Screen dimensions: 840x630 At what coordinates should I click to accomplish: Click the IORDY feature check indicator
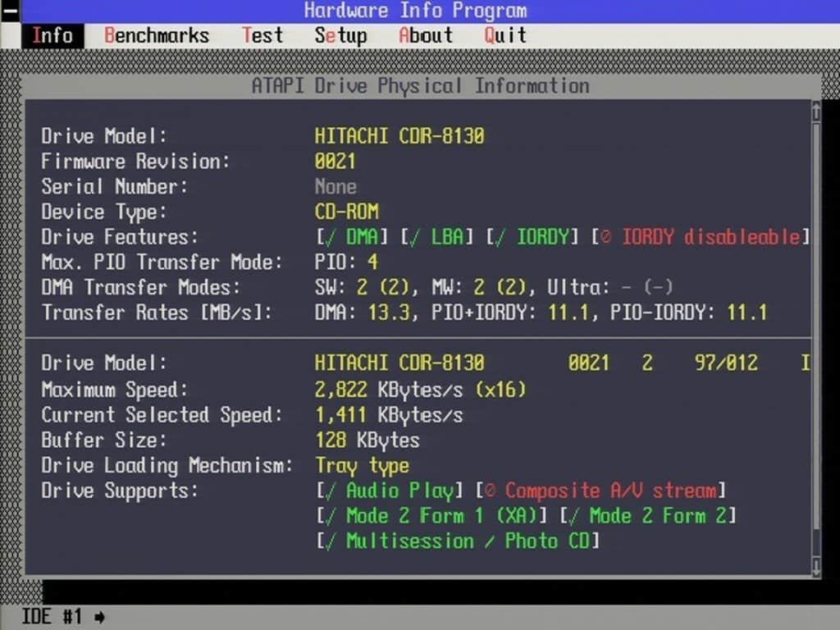pos(532,237)
